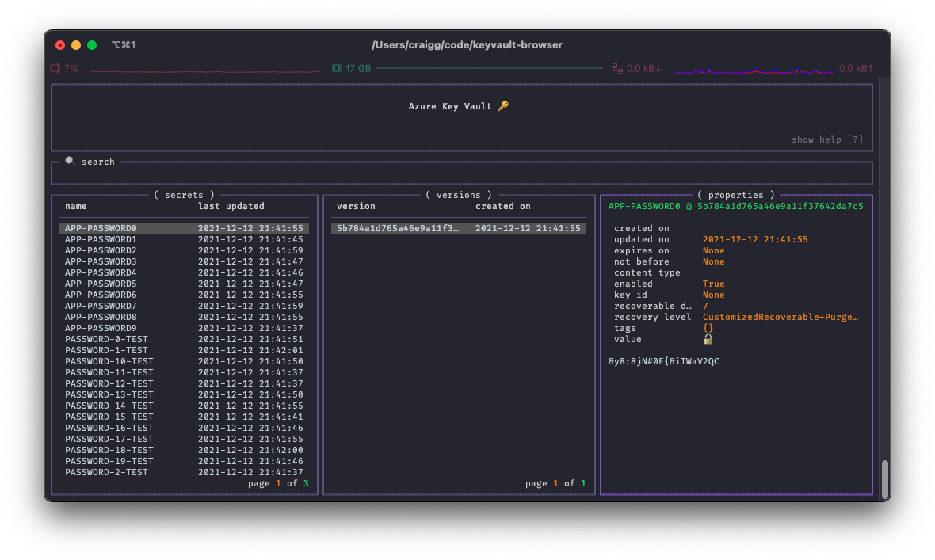Click the secrets panel title
Image resolution: width=935 pixels, height=560 pixels.
pos(184,194)
